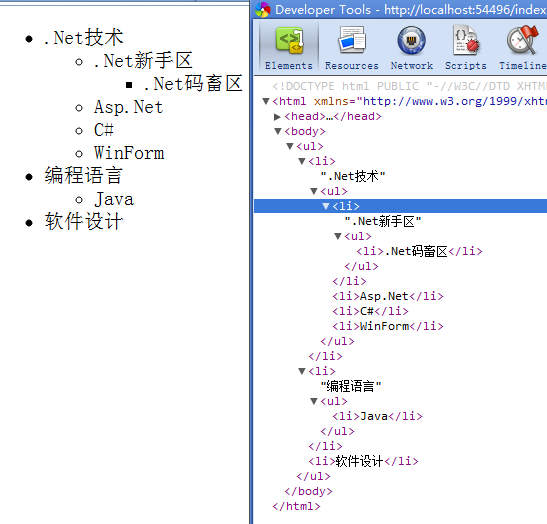Collapse the ul under ".Net技术"
This screenshot has height=524, width=547.
click(x=314, y=191)
